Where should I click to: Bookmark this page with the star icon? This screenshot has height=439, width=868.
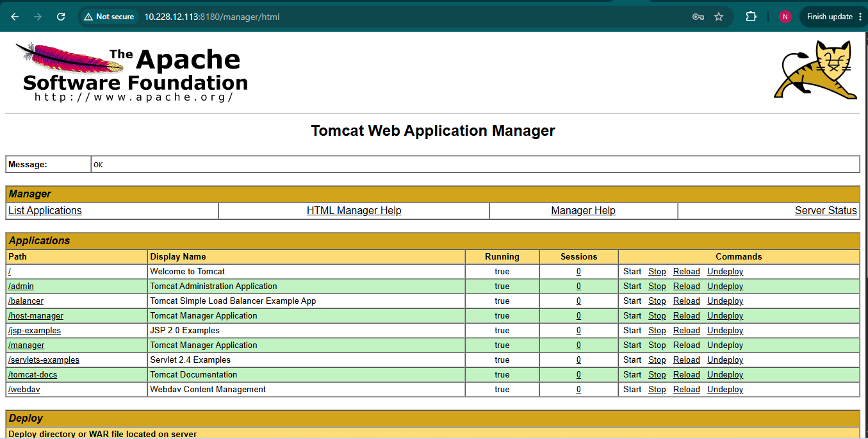719,17
